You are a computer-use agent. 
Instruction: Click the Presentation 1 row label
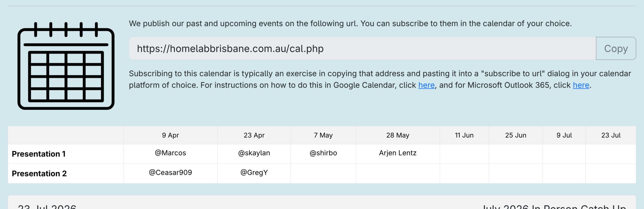pos(39,154)
